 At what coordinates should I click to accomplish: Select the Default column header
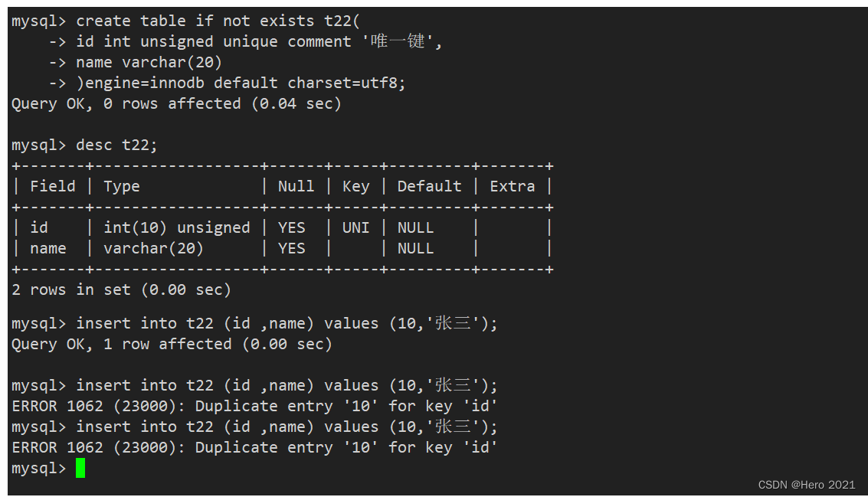click(429, 186)
